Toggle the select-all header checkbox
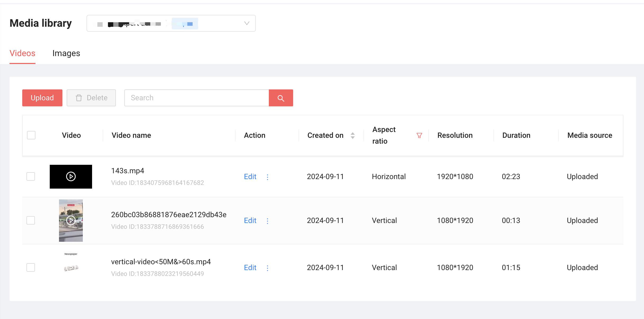 pos(31,135)
